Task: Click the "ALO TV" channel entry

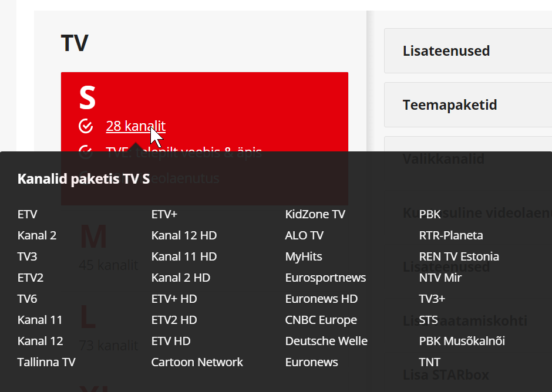Action: [x=304, y=235]
